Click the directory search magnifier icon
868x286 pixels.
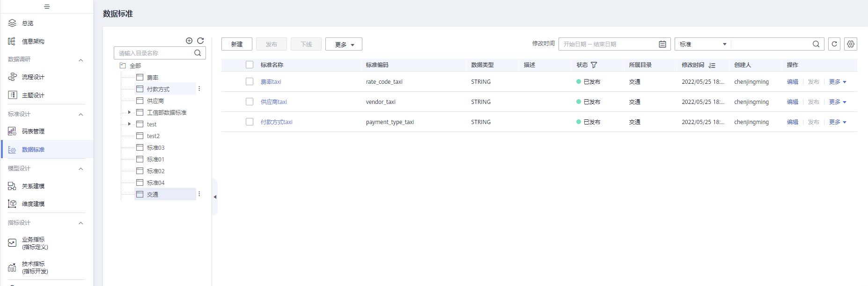[x=198, y=53]
